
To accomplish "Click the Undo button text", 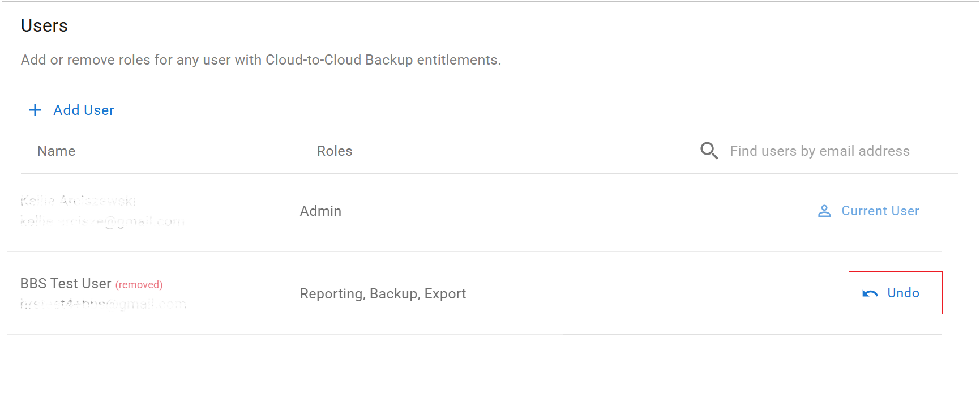I will tap(903, 293).
